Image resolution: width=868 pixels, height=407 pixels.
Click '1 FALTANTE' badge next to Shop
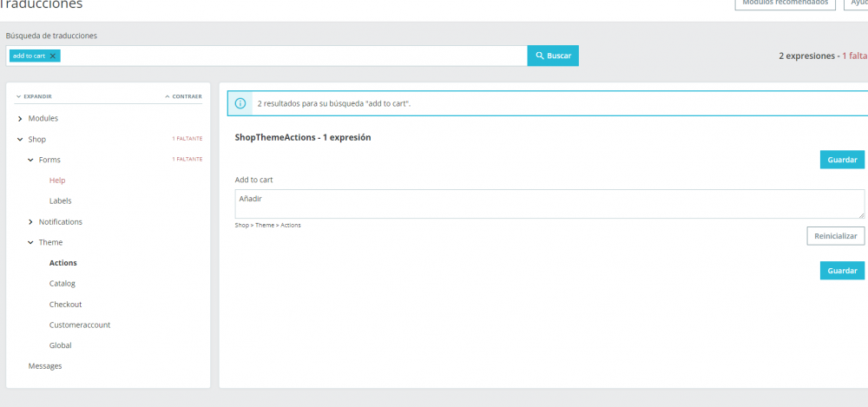[187, 139]
